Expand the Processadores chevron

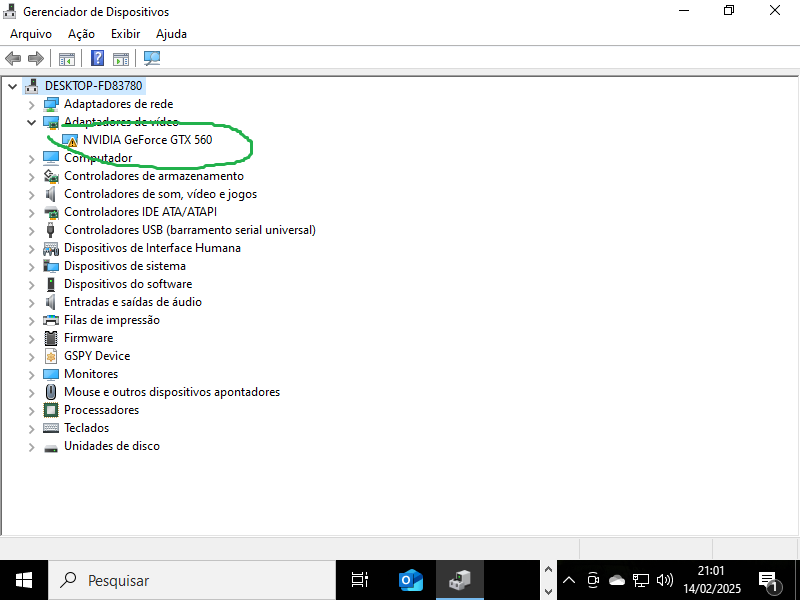coord(32,411)
